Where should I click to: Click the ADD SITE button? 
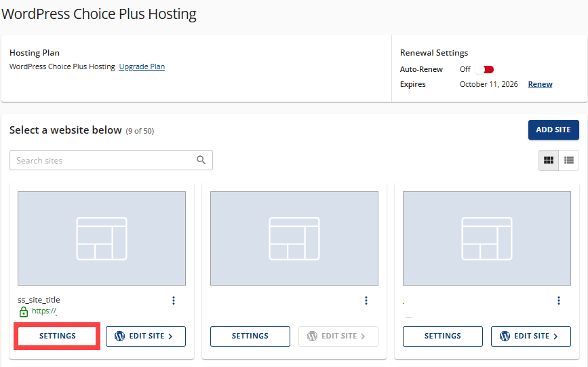(x=553, y=130)
